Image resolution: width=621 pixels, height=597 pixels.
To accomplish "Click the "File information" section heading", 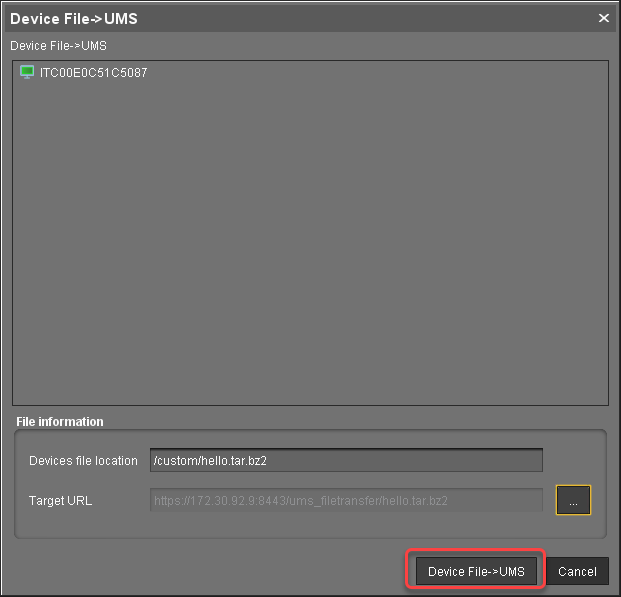I will point(60,422).
